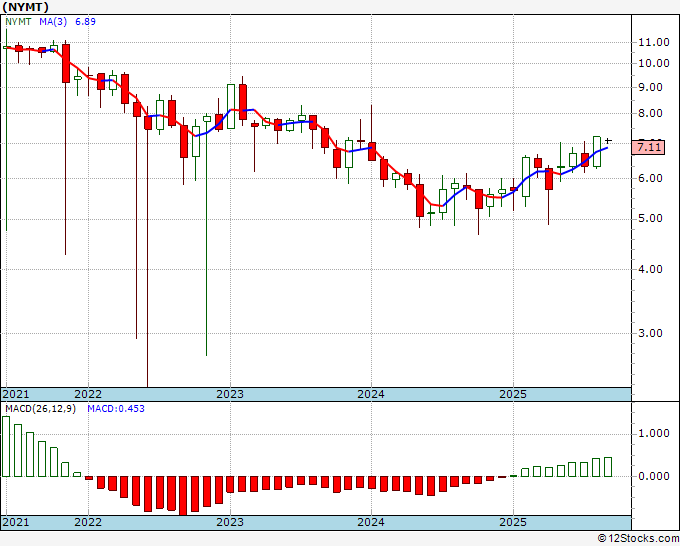The height and width of the screenshot is (546, 680).
Task: Click 2023 on the MACD timeline
Action: [230, 522]
